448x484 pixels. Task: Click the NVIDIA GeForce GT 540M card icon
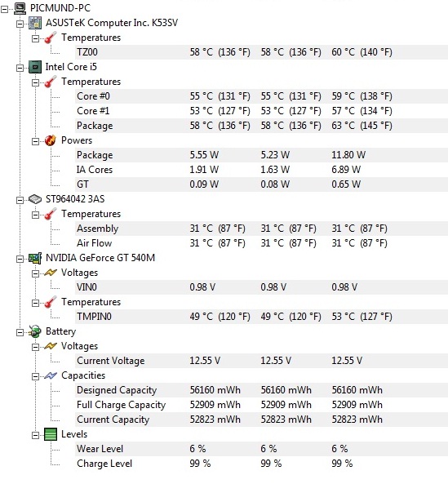(x=35, y=258)
